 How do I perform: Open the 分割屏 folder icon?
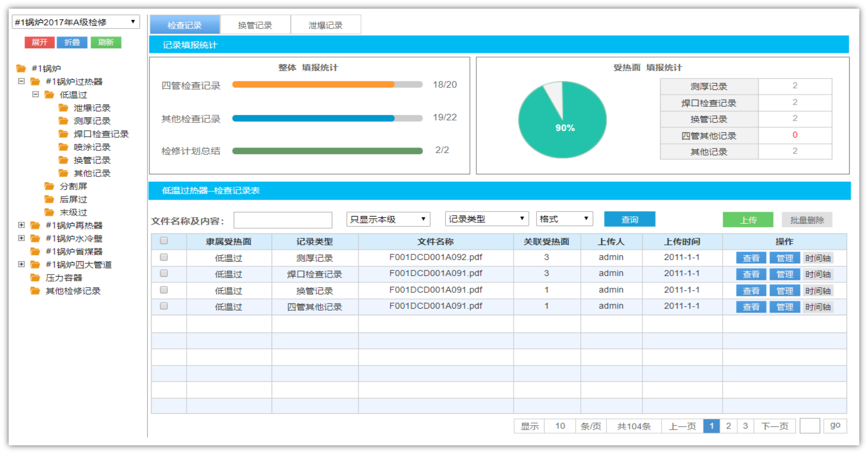click(x=49, y=187)
